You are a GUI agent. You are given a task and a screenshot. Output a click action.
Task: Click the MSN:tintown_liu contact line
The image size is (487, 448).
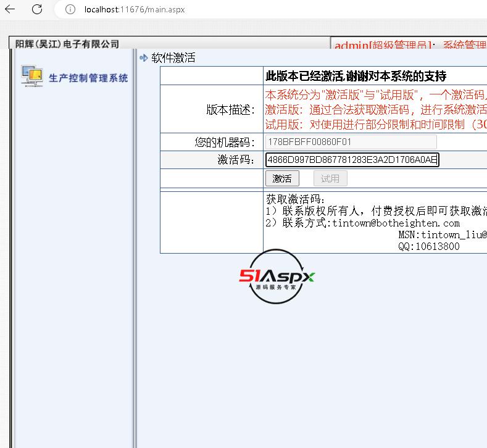pyautogui.click(x=443, y=234)
